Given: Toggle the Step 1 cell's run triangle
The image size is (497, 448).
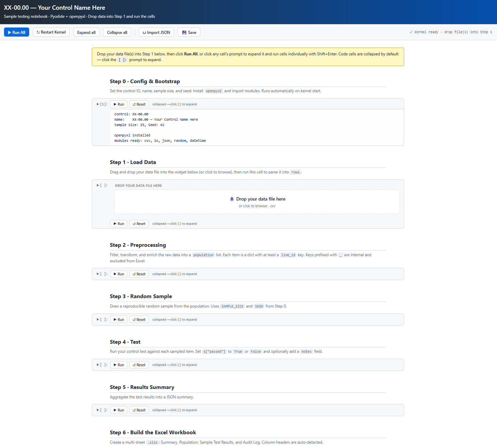Looking at the screenshot, I should coord(98,185).
